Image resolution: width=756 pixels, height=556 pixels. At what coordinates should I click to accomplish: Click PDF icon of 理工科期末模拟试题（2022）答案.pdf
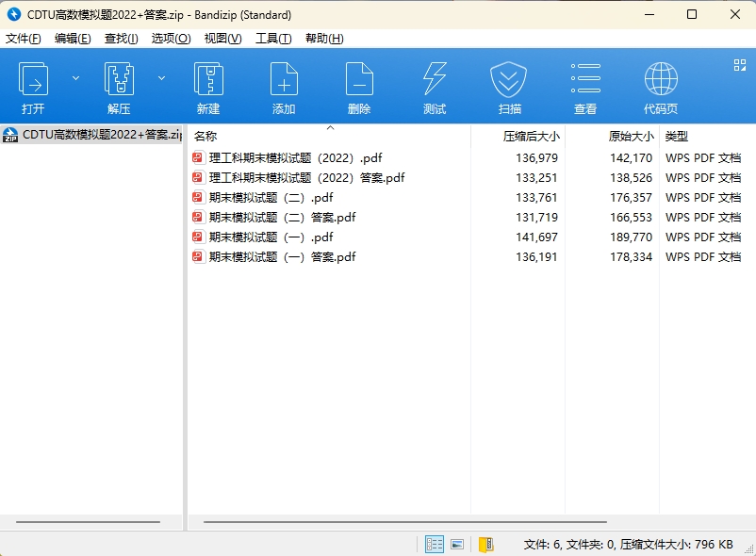[x=198, y=177]
